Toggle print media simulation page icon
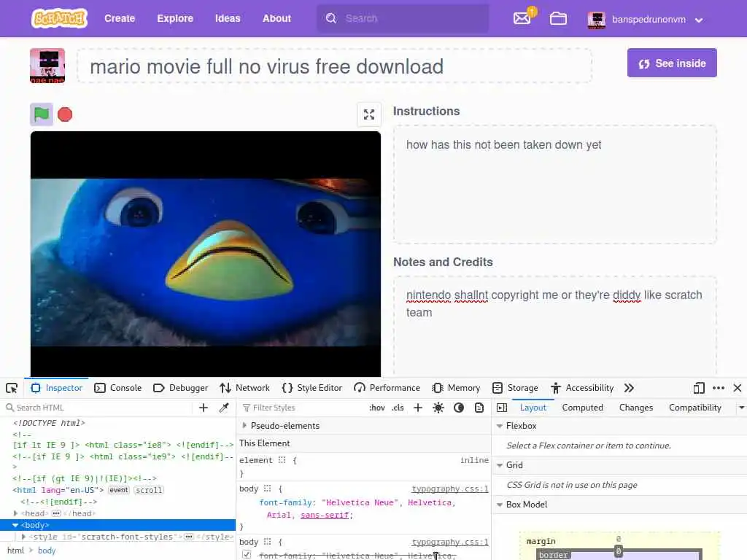Image resolution: width=747 pixels, height=560 pixels. [x=479, y=408]
